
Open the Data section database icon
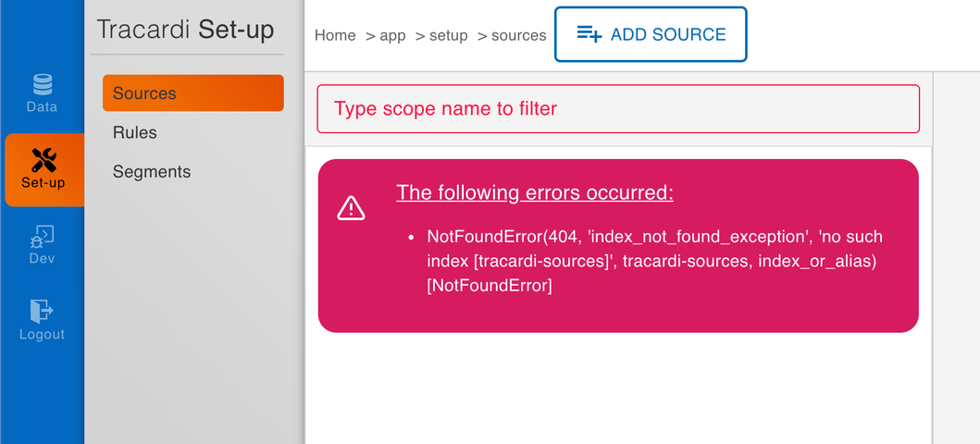click(x=43, y=83)
